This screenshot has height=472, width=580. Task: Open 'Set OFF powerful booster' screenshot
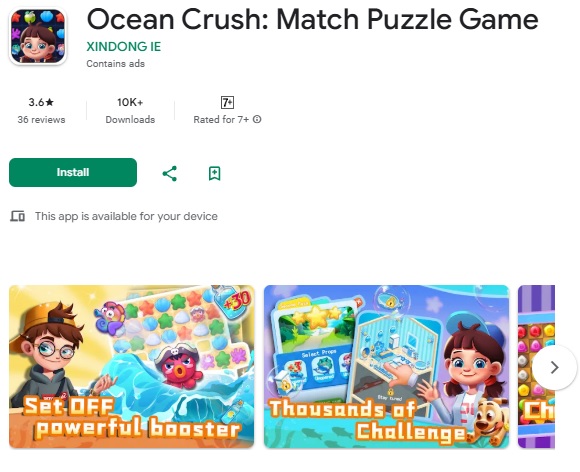pyautogui.click(x=132, y=367)
